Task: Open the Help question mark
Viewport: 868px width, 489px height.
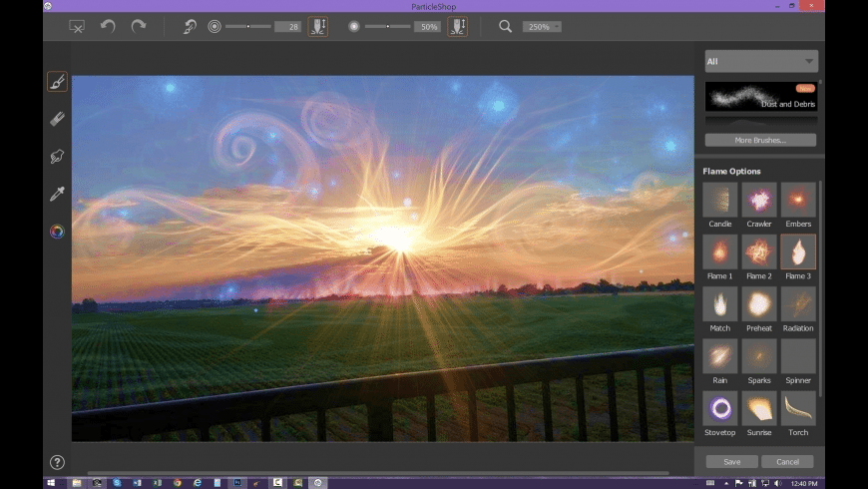Action: pos(57,462)
